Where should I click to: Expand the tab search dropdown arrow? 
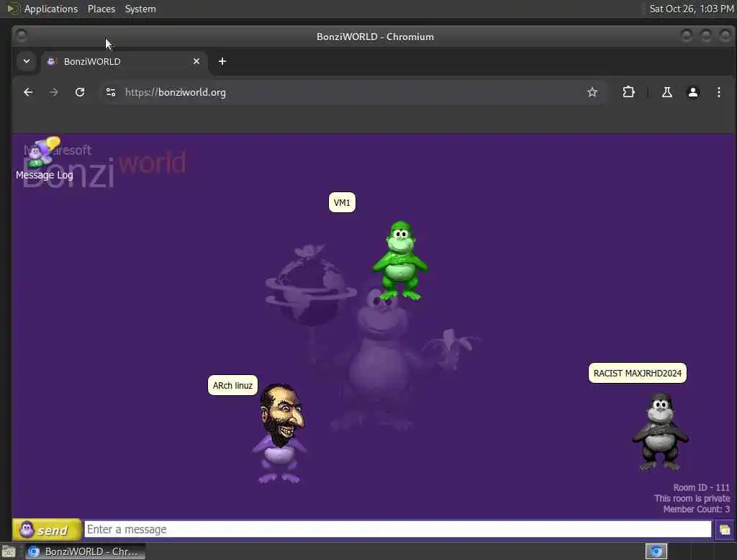tap(27, 61)
